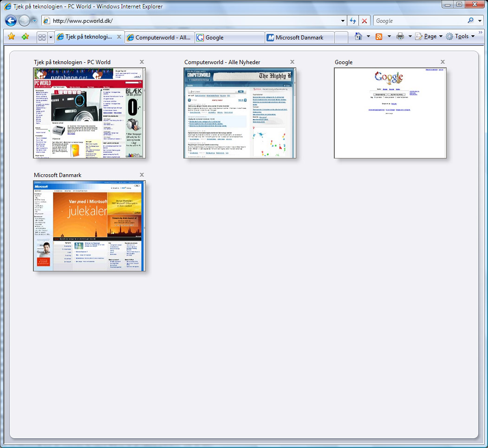
Task: Click the search magnifier icon
Action: [x=471, y=21]
